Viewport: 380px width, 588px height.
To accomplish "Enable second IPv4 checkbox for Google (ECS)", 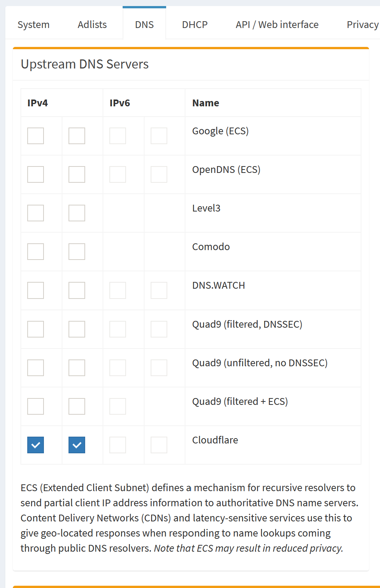I will click(77, 136).
